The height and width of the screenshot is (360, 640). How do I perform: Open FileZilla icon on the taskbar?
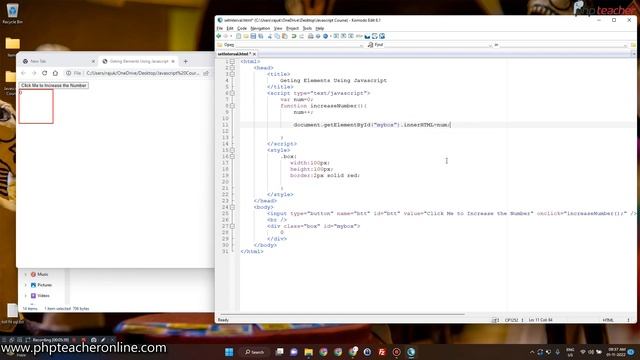pyautogui.click(x=382, y=352)
